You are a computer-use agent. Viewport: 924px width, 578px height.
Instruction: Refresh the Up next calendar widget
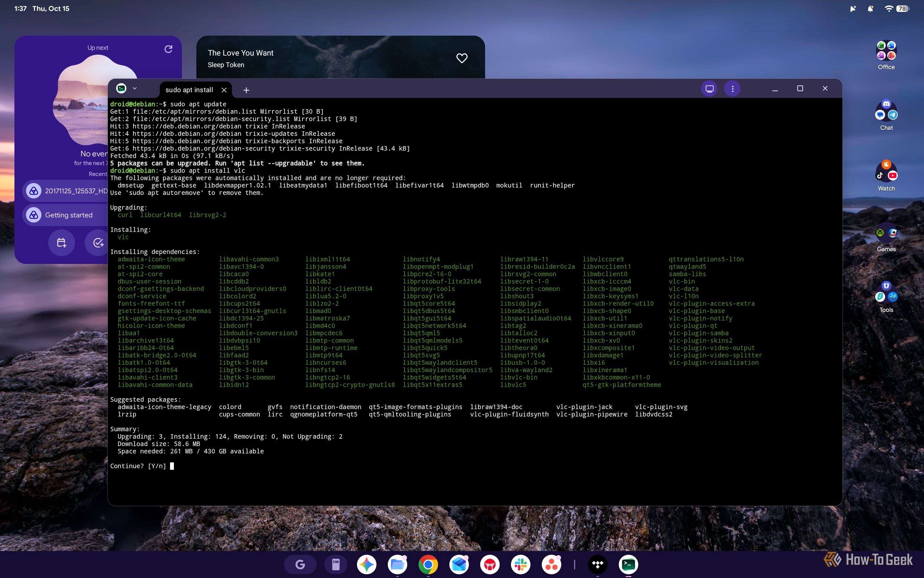(x=168, y=49)
